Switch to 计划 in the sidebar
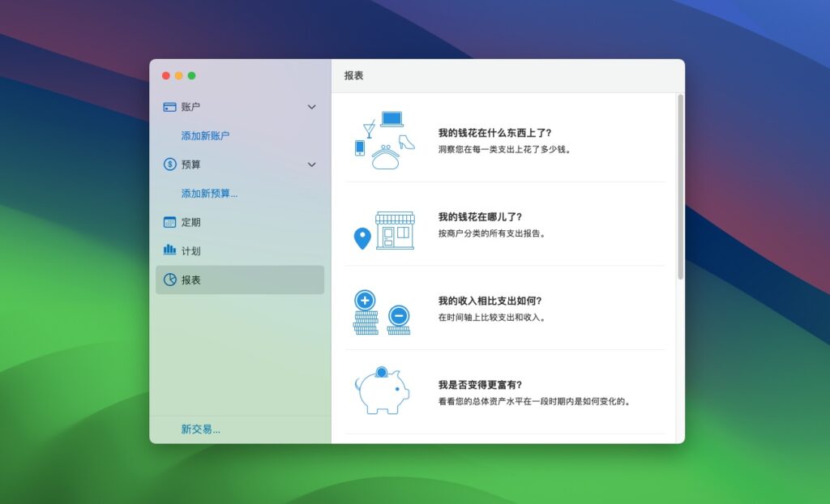This screenshot has height=504, width=830. pyautogui.click(x=194, y=250)
